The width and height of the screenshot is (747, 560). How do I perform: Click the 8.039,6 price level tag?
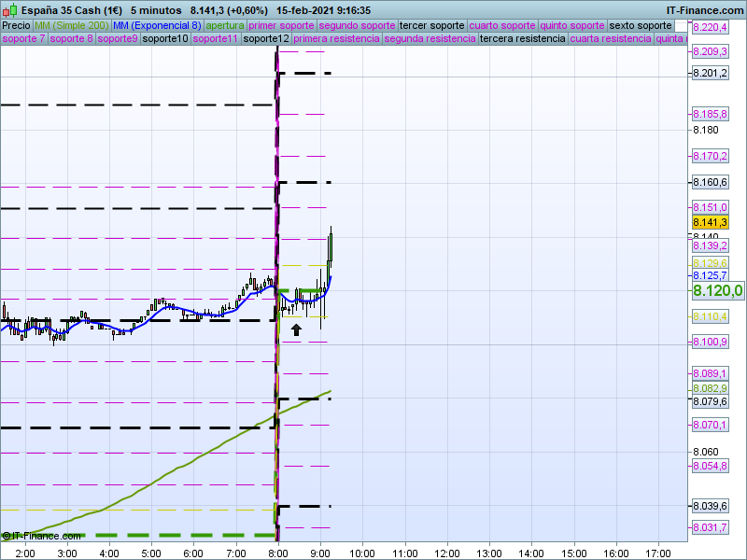(710, 506)
